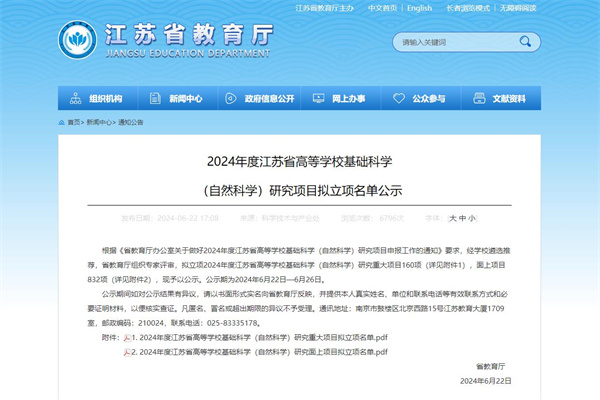Set font size to 中 (medium)
This screenshot has height=400, width=600.
coord(463,217)
